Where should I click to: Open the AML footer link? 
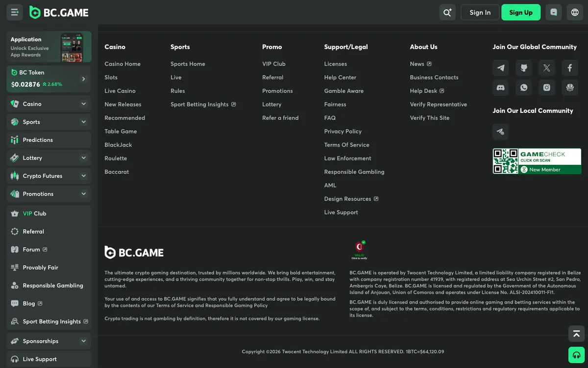click(x=330, y=185)
